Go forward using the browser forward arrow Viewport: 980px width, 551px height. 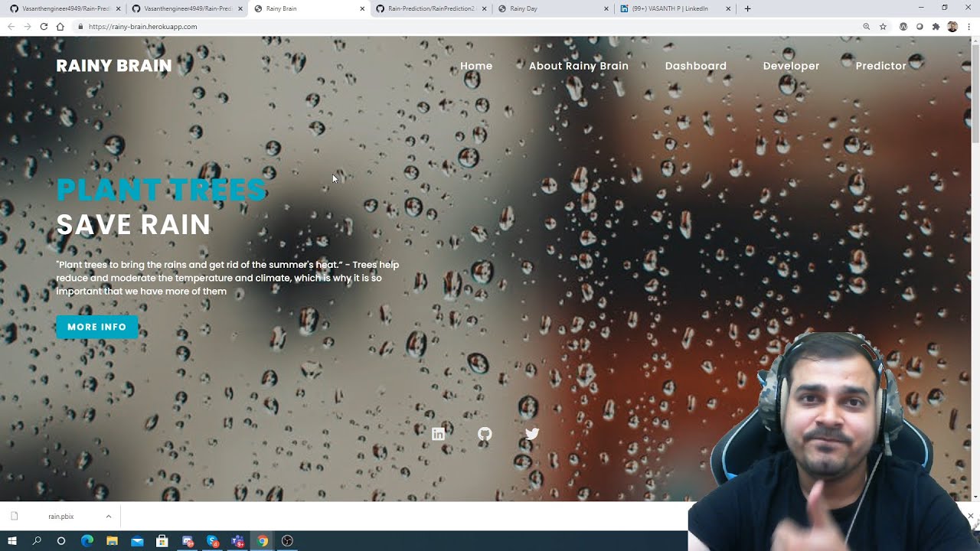coord(27,26)
